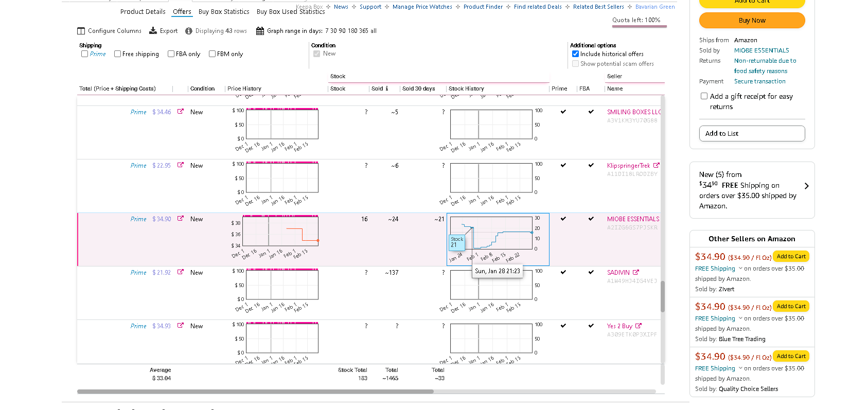Open SMILING BOXES LLC seller name
The image size is (868, 410).
pos(634,112)
